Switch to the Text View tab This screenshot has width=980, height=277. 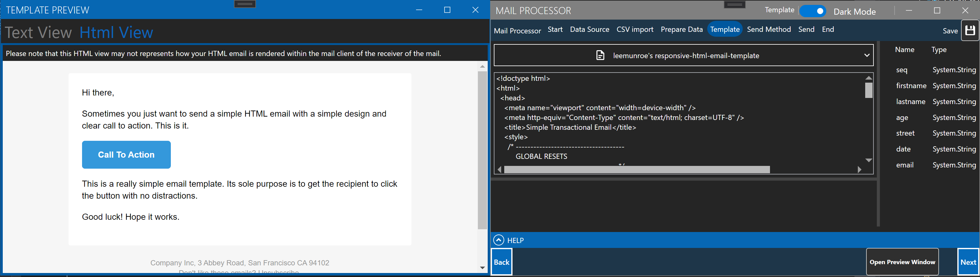(38, 32)
